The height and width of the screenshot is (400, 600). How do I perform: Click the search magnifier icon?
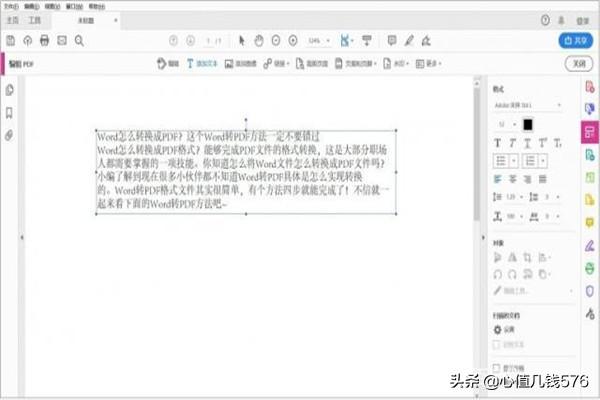click(x=79, y=40)
